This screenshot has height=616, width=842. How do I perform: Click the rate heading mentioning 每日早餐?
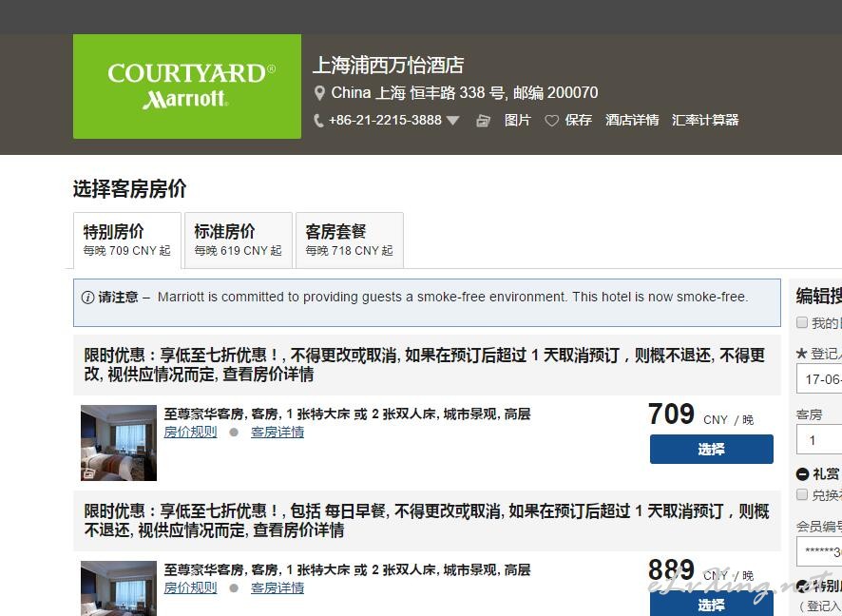pos(427,520)
